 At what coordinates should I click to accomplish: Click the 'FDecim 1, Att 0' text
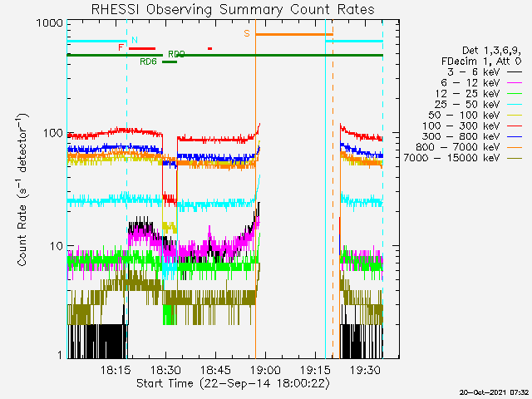tap(481, 62)
